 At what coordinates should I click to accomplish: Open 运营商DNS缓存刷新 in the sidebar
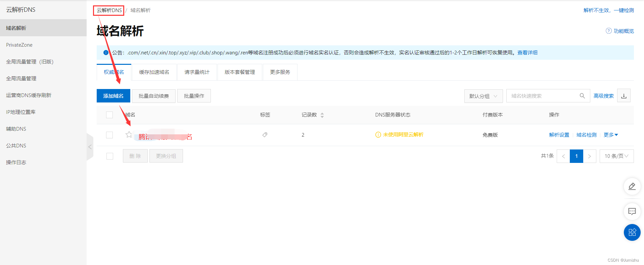pyautogui.click(x=43, y=95)
